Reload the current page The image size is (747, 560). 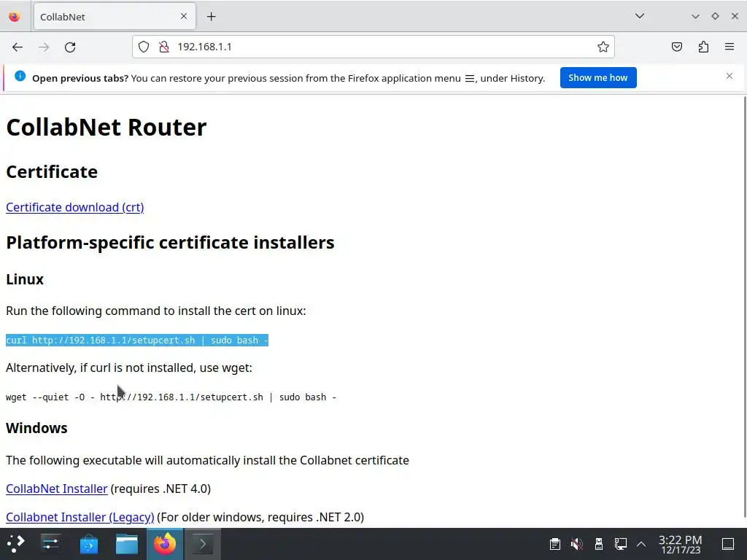[70, 47]
